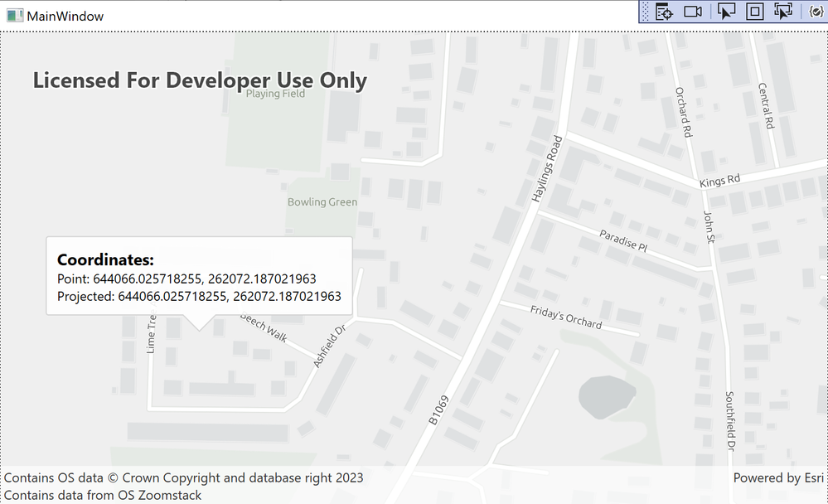
Task: Click the Coordinates callout heading
Action: 105,260
